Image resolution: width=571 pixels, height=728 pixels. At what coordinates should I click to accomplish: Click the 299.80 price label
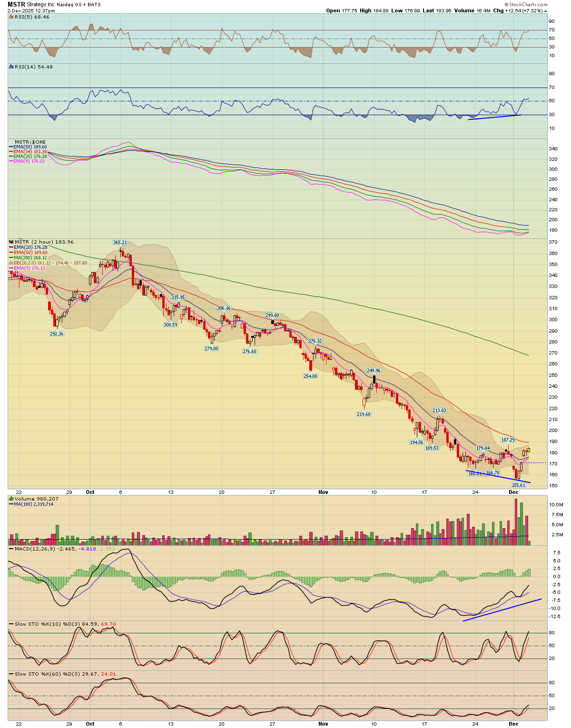[x=272, y=315]
